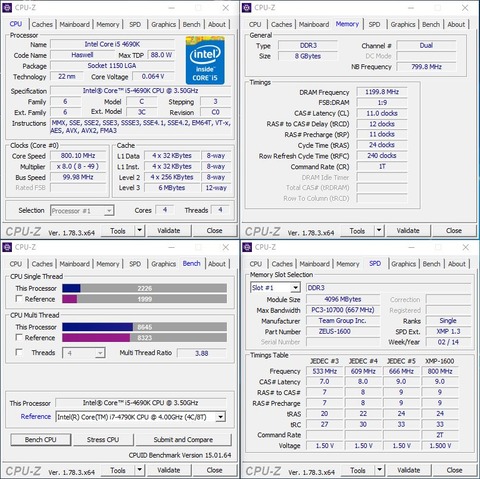Screen dimensions: 480x479
Task: Click the NB Frequency value 799.8 MHz
Action: pos(426,67)
